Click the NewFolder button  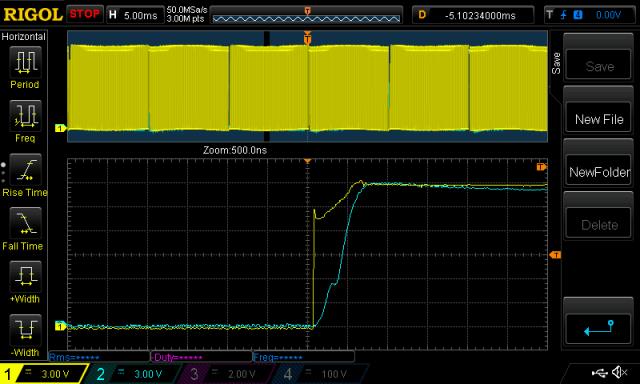tap(599, 172)
